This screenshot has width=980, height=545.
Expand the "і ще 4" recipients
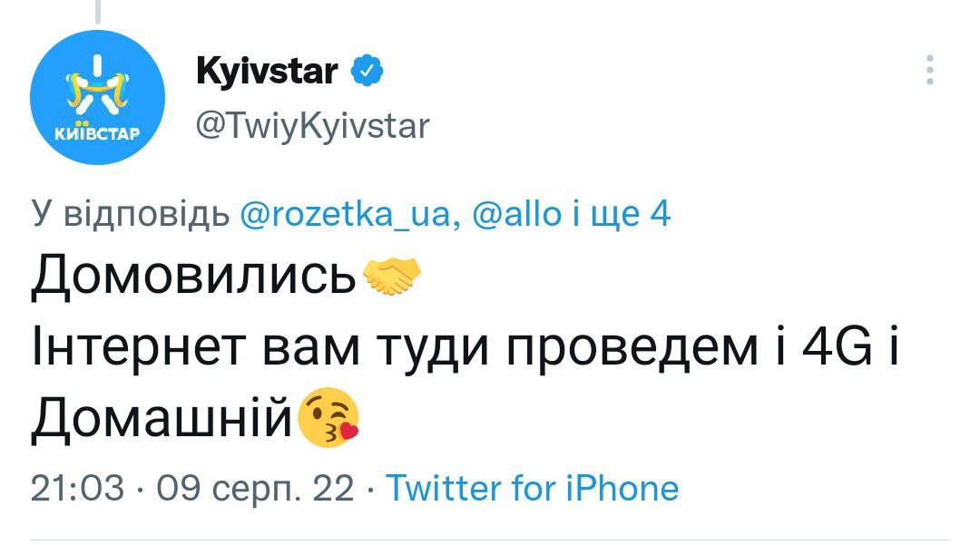[x=622, y=214]
